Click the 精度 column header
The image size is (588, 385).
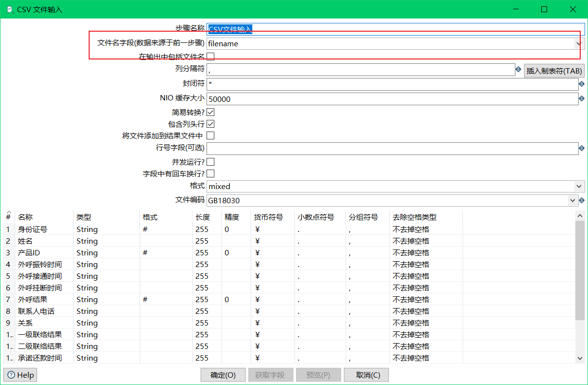[x=236, y=217]
